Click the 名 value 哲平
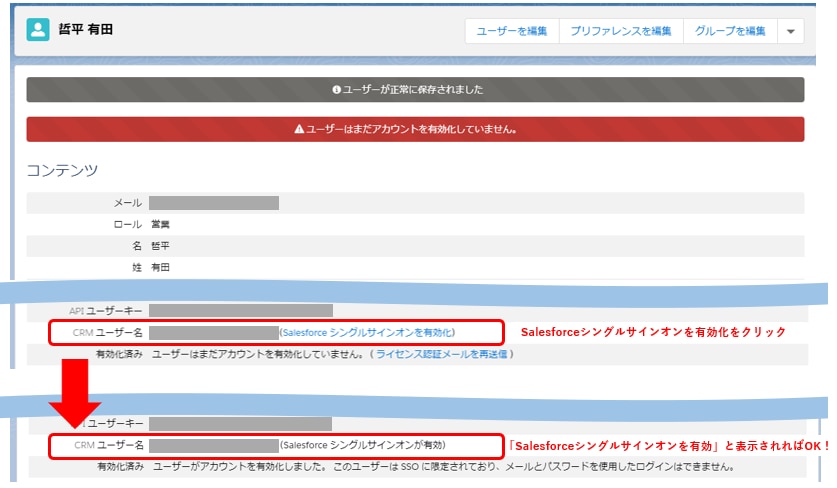The height and width of the screenshot is (488, 837). point(160,246)
